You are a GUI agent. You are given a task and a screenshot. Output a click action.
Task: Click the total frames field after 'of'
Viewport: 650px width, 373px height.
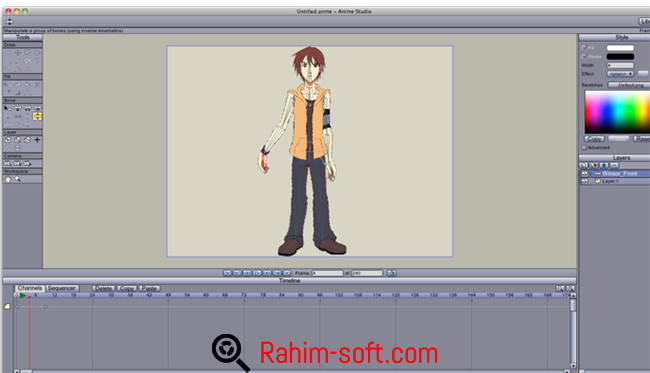tap(367, 273)
